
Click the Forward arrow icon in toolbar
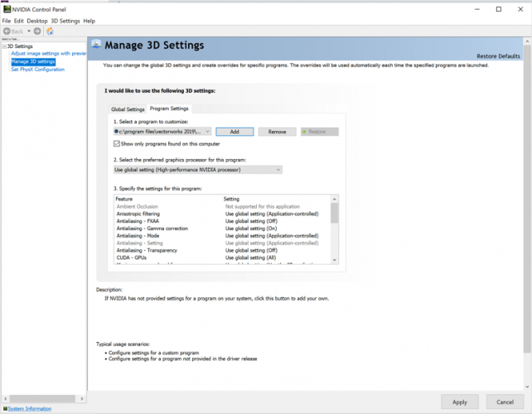[x=37, y=31]
